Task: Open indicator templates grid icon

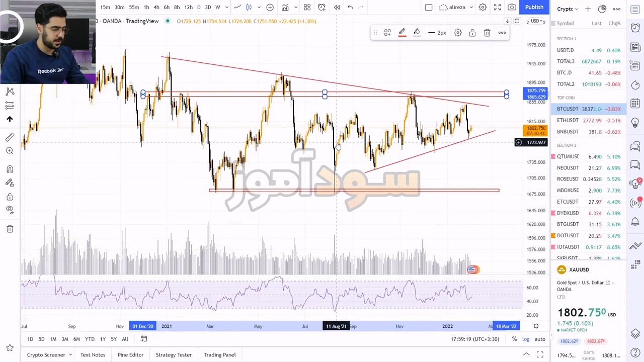Action: click(307, 7)
